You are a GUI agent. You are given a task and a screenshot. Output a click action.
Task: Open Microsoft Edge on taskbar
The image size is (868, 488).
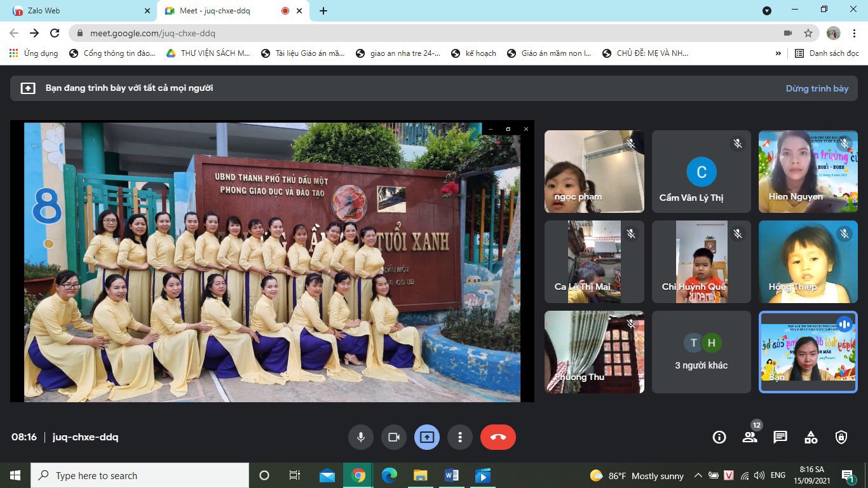[390, 475]
